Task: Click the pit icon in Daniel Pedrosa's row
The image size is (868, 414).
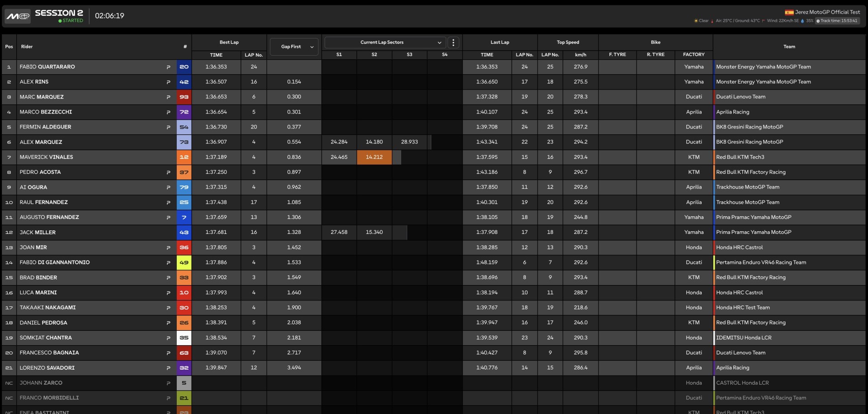Action: [168, 323]
